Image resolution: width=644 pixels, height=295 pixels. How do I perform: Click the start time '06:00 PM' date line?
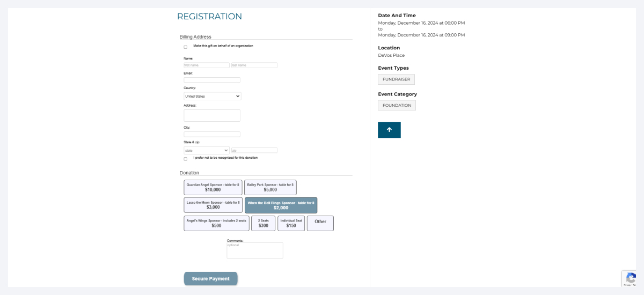click(x=421, y=23)
